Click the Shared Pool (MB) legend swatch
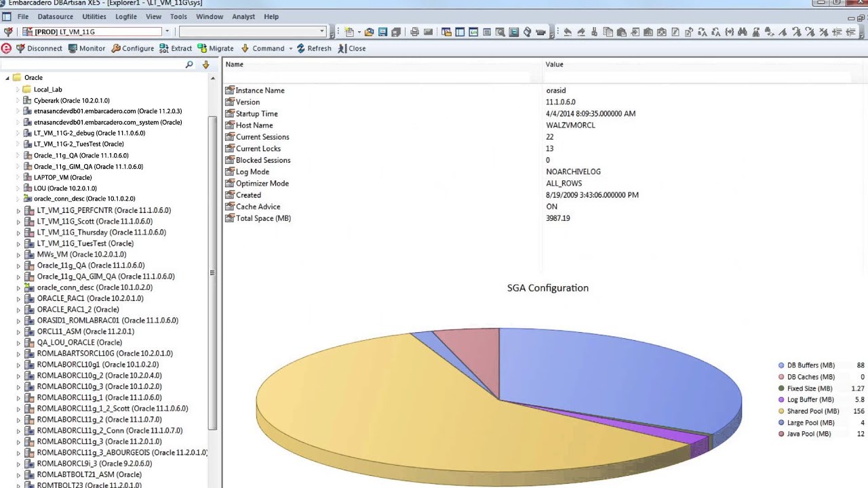 [x=781, y=411]
